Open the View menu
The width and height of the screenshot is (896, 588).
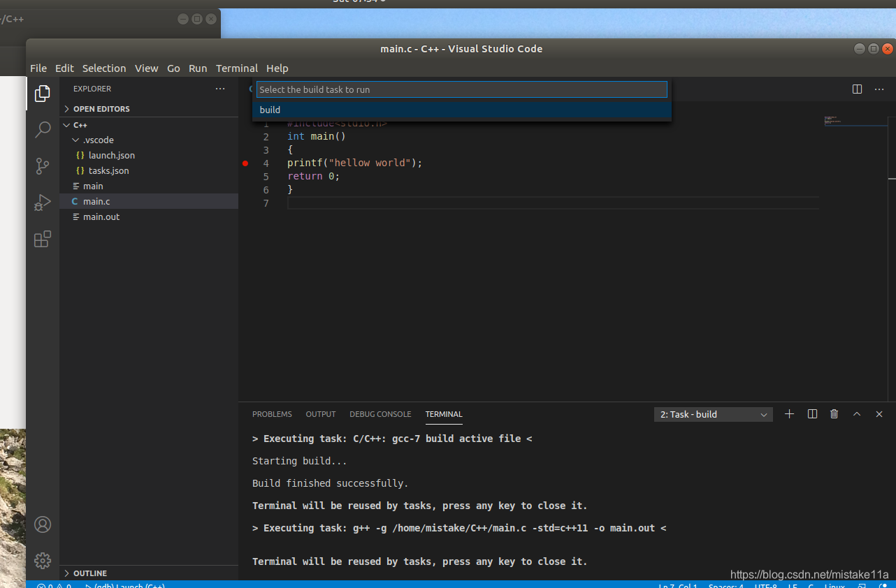(x=147, y=68)
